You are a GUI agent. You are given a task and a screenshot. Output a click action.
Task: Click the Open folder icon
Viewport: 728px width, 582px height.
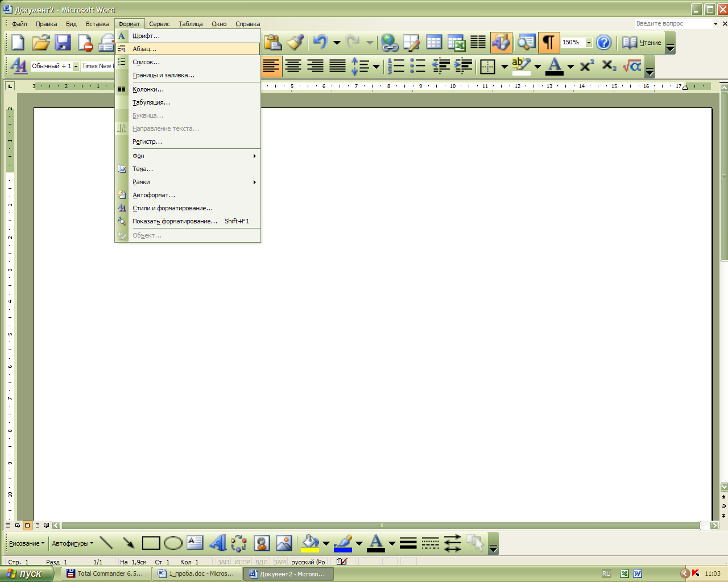pyautogui.click(x=40, y=43)
